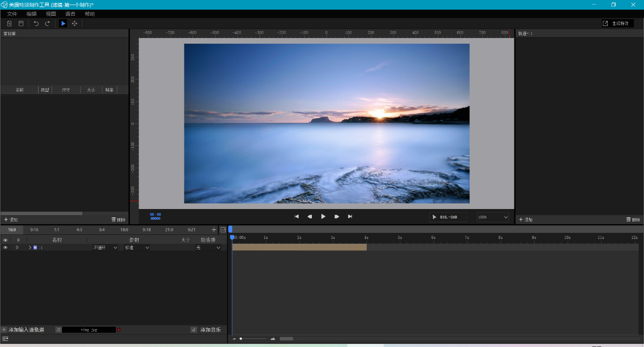The height and width of the screenshot is (347, 644).
Task: Click the 5s mark on timeline ruler
Action: click(400, 237)
